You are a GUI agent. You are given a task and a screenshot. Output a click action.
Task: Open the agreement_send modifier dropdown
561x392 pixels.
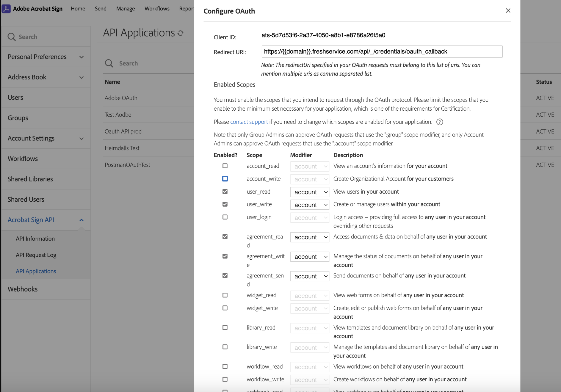point(310,276)
